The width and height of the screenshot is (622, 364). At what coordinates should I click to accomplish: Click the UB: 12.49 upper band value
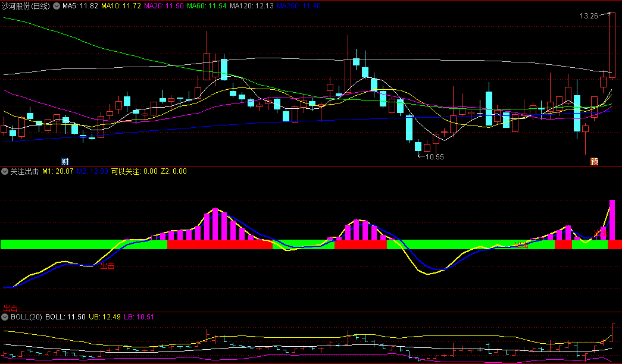point(105,317)
